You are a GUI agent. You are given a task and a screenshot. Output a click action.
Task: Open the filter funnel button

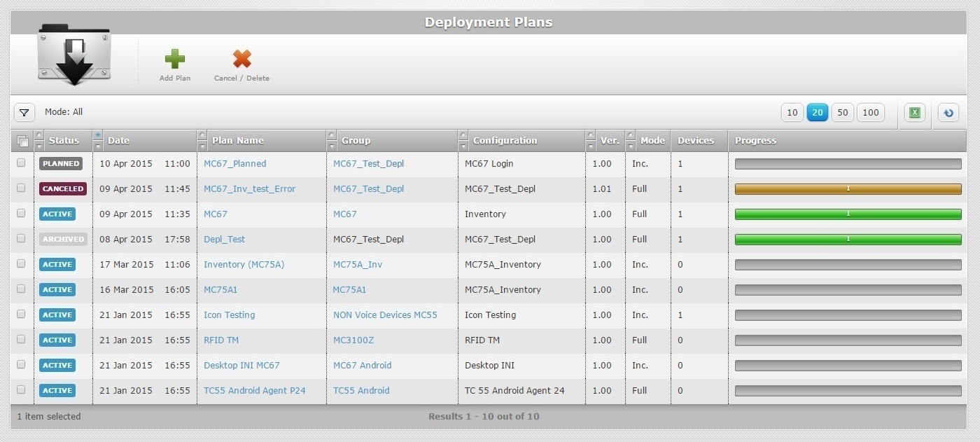pos(24,112)
